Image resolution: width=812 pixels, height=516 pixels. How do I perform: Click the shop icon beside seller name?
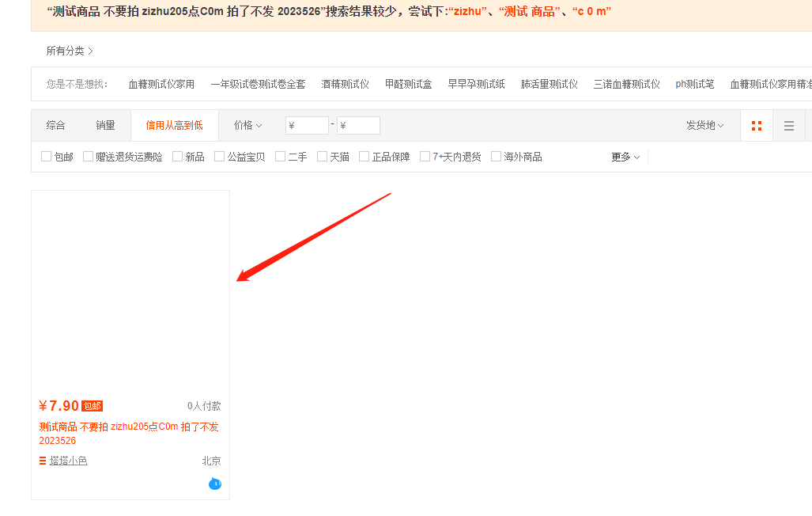pyautogui.click(x=43, y=461)
